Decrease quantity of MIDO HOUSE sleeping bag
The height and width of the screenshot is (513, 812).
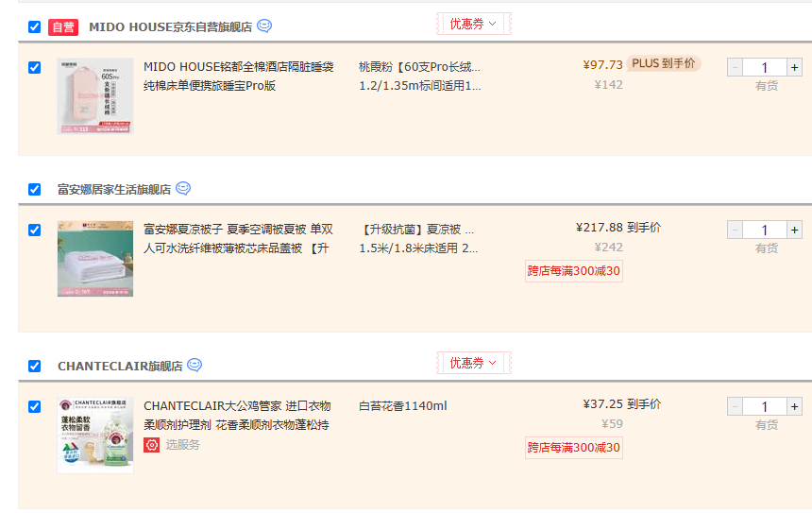735,67
